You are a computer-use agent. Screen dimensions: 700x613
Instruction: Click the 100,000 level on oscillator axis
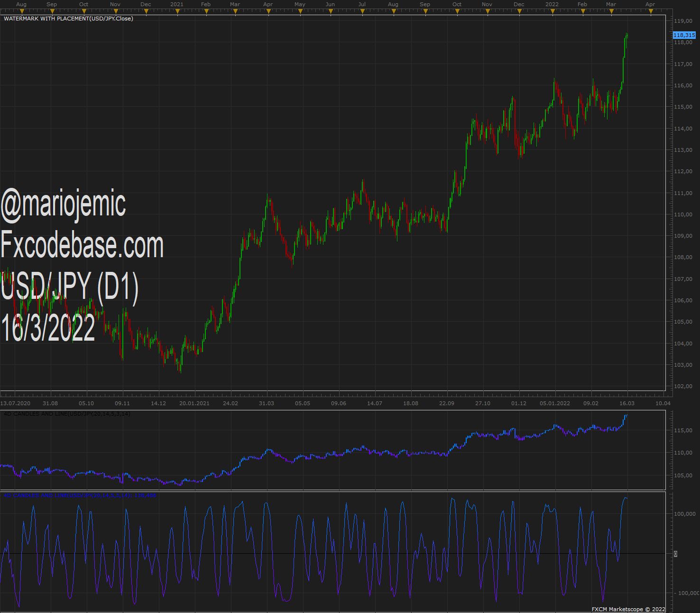point(685,514)
